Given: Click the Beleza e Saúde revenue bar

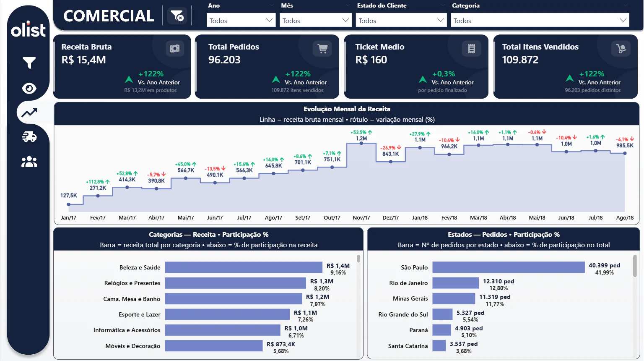Looking at the screenshot, I should click(244, 267).
